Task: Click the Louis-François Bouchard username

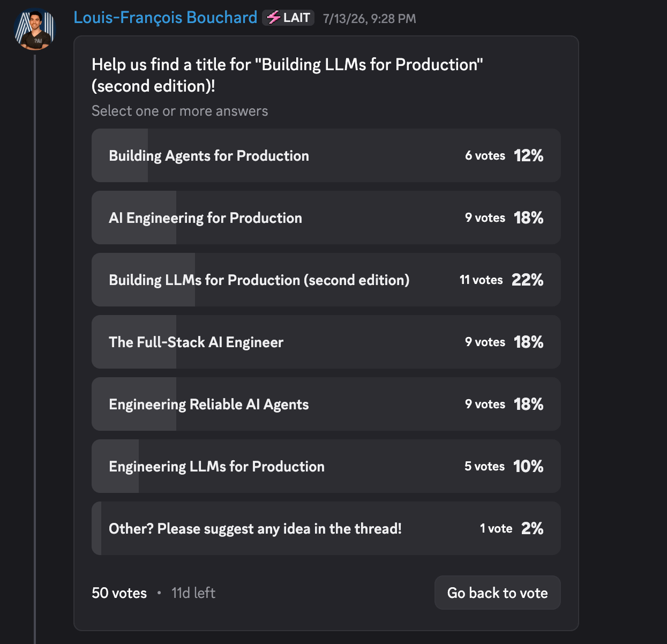Action: coord(165,18)
